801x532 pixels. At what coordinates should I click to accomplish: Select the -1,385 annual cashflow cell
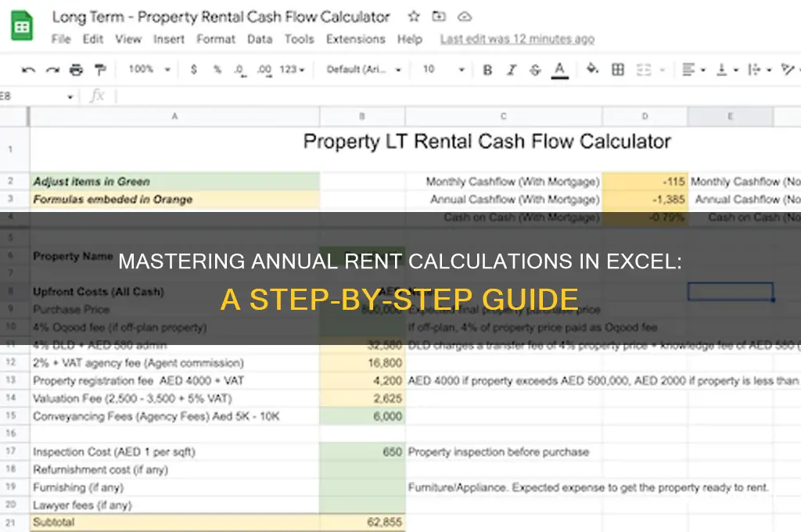645,199
